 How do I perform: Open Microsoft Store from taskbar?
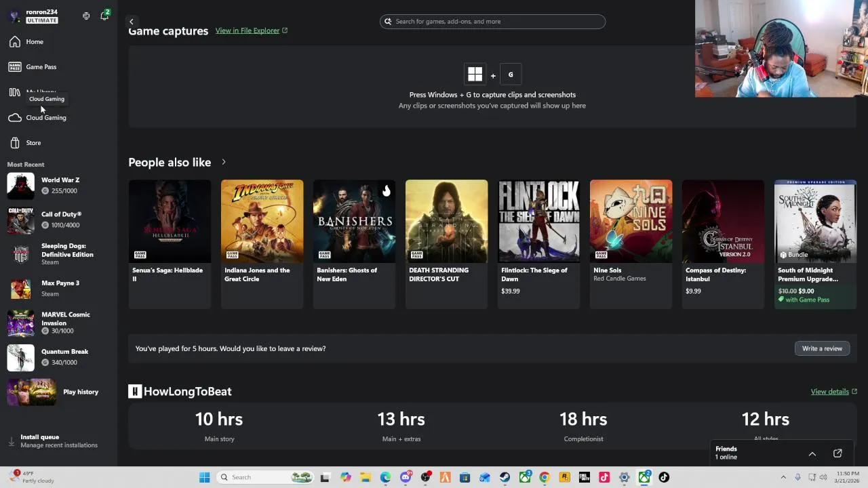(x=465, y=477)
